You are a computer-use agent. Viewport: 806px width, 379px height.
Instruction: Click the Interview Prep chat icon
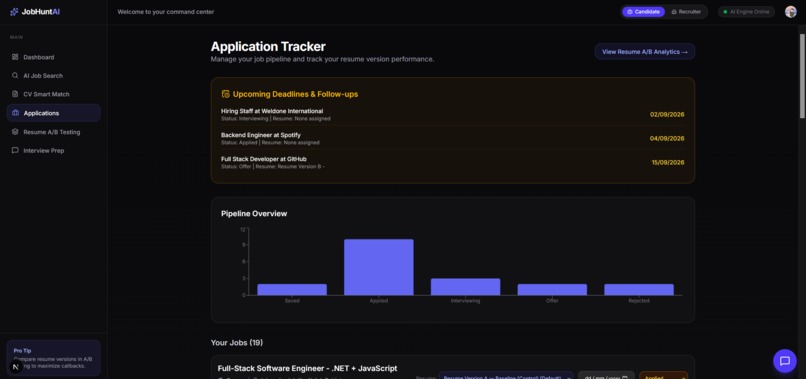15,151
